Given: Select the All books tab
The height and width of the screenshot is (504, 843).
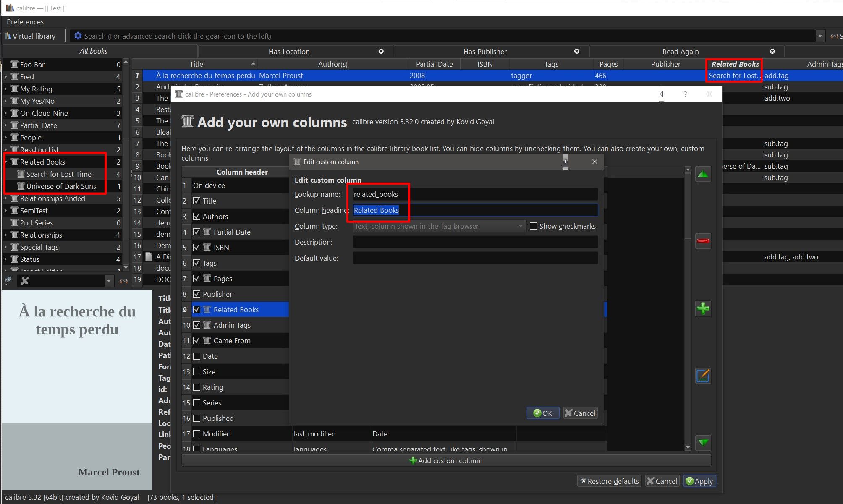Looking at the screenshot, I should pos(93,51).
